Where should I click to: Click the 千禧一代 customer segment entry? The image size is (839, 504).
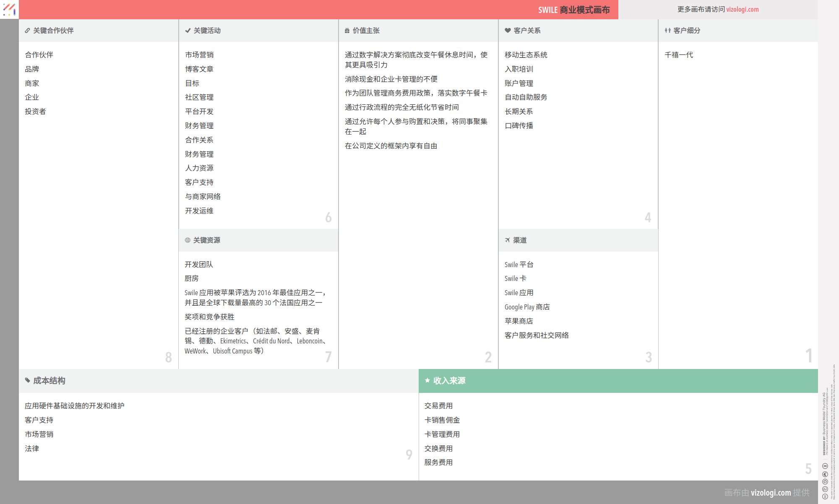(x=679, y=55)
